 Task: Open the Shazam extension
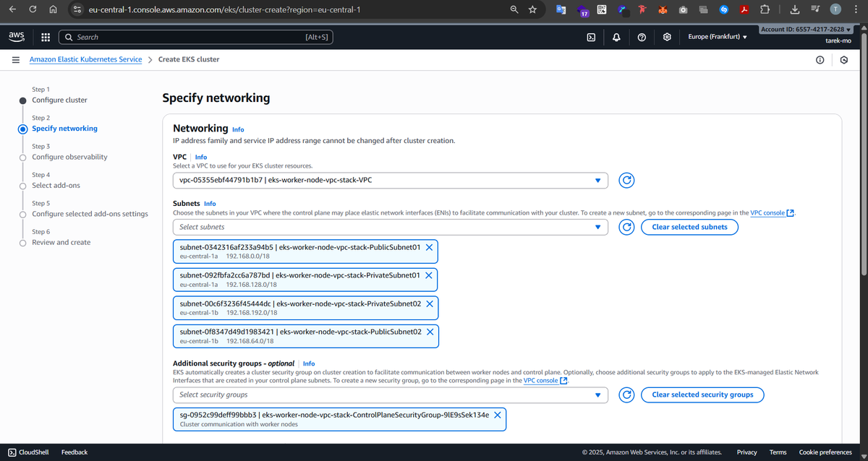724,9
